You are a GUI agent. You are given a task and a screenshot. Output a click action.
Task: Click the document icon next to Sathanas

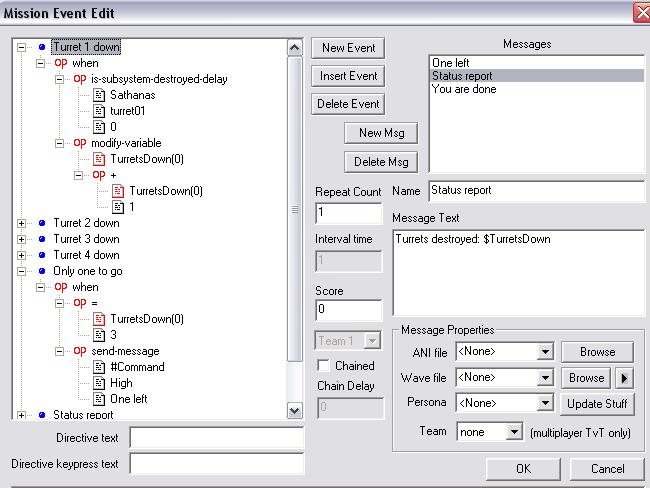pyautogui.click(x=99, y=95)
